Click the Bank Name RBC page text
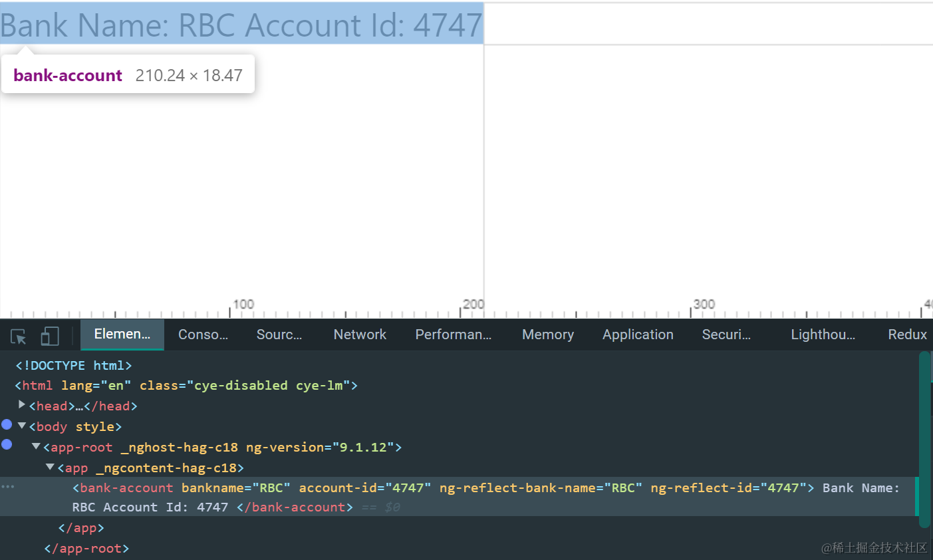This screenshot has height=560, width=933. click(241, 25)
